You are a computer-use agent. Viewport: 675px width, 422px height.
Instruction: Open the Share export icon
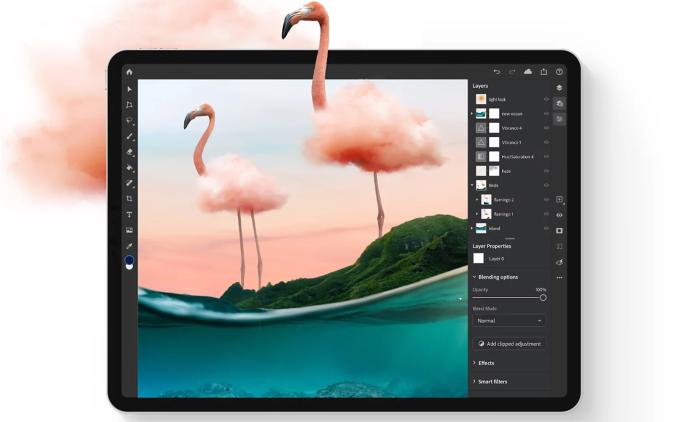pos(544,72)
